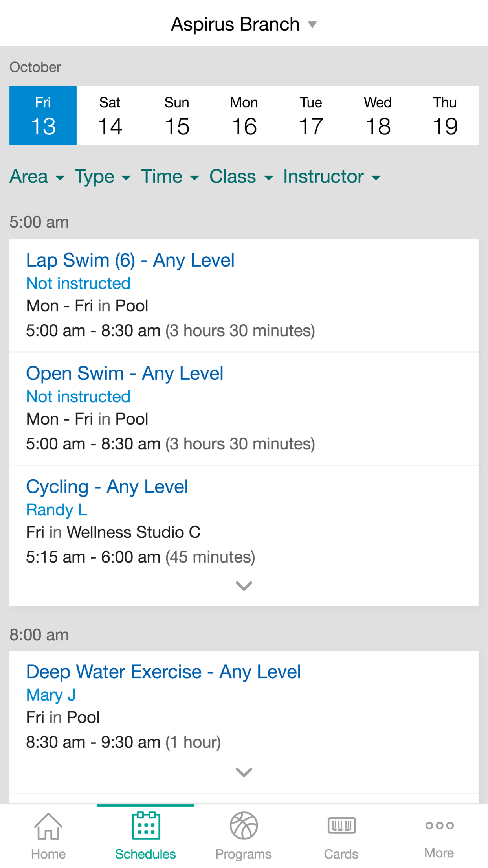Tap the Schedules calendar icon

click(146, 826)
